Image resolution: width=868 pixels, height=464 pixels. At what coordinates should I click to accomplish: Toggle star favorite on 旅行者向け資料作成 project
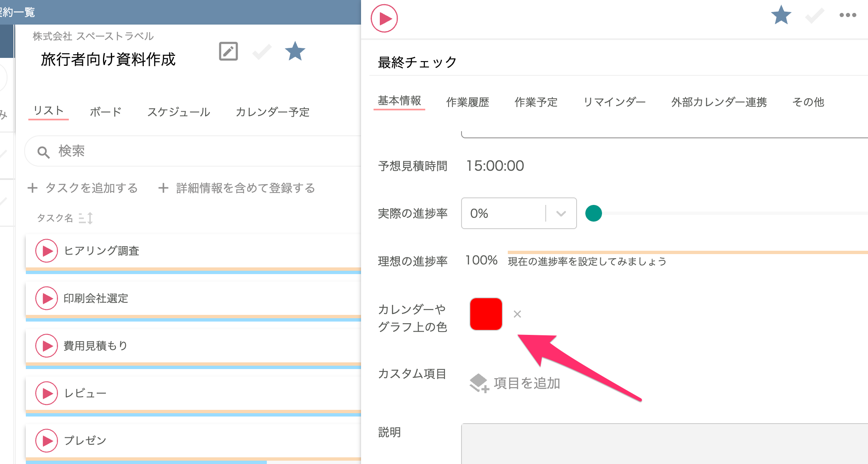[x=295, y=51]
